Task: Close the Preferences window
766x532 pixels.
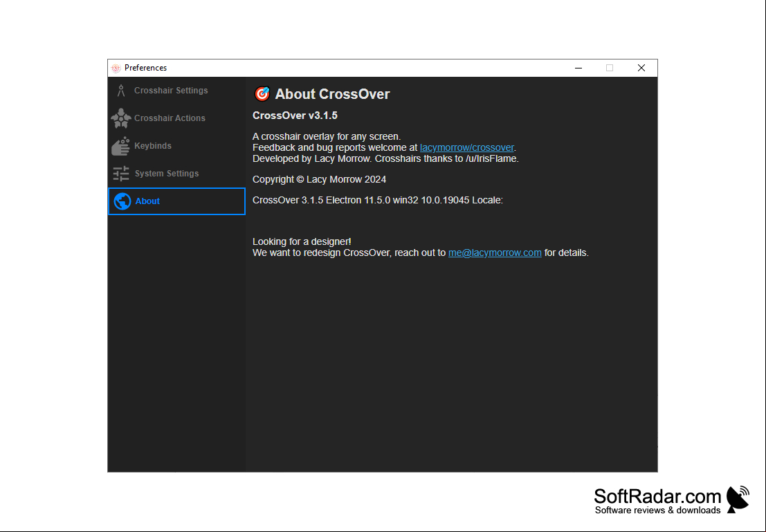Action: (641, 68)
